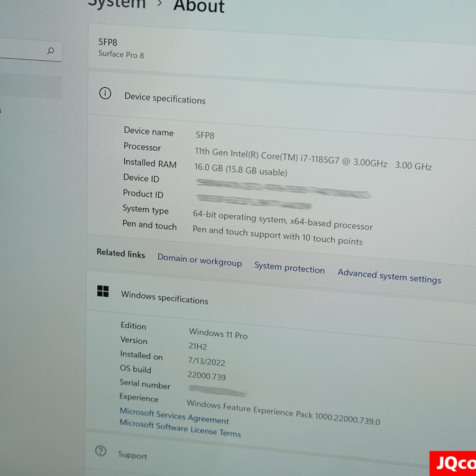
Task: Select the 7/13/2022 install date
Action: tap(206, 361)
